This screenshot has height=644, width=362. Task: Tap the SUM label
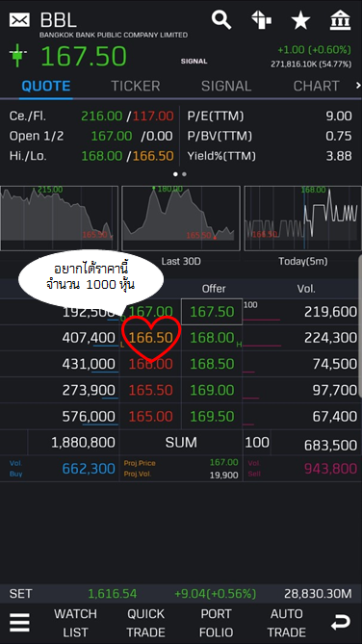(x=181, y=443)
